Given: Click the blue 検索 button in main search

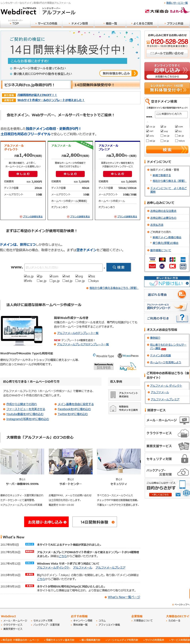Looking at the screenshot, I should [x=119, y=267].
